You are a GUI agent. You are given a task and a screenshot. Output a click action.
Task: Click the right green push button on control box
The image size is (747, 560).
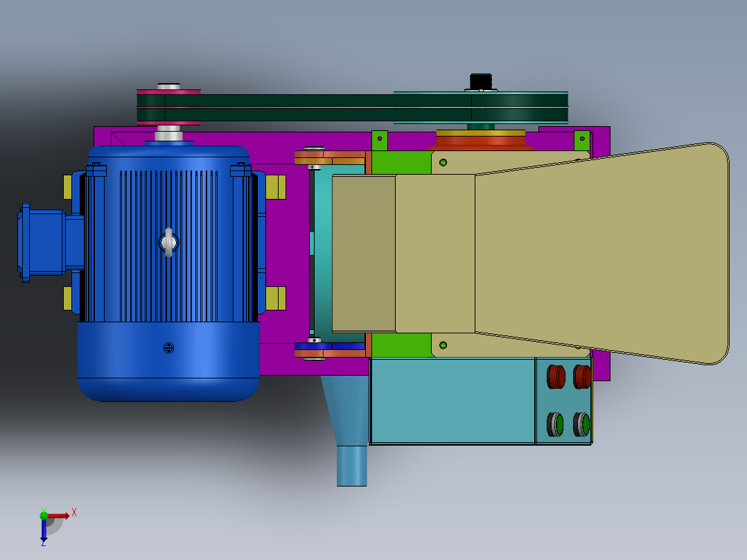581,424
